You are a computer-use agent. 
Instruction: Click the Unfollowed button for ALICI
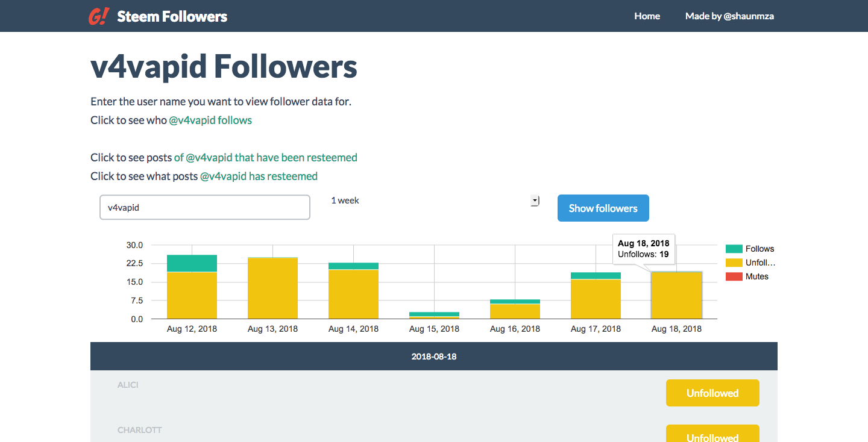[x=712, y=393]
